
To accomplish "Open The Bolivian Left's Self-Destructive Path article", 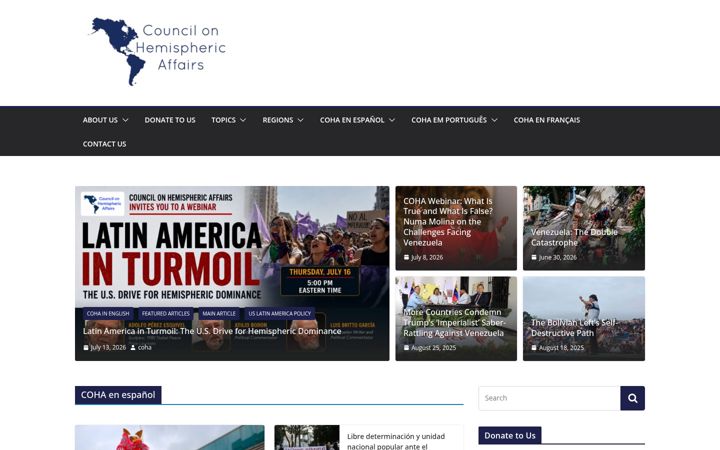I will coord(574,328).
